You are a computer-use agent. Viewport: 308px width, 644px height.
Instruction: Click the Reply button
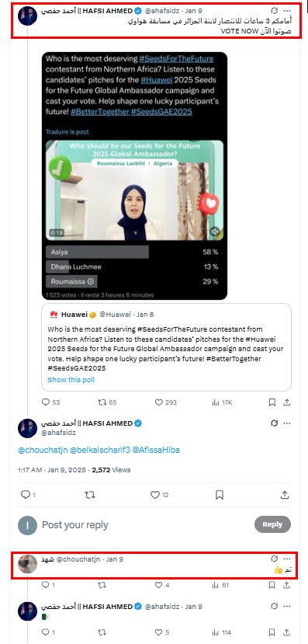(272, 524)
